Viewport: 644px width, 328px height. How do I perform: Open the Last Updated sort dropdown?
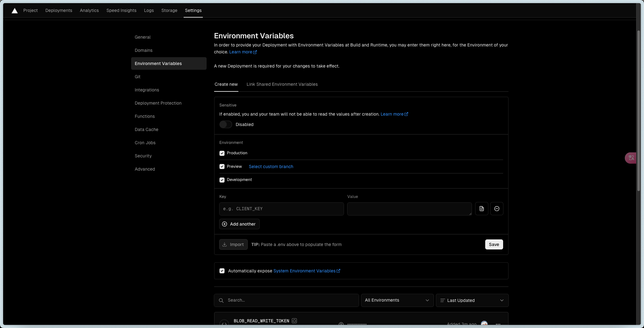click(x=472, y=300)
